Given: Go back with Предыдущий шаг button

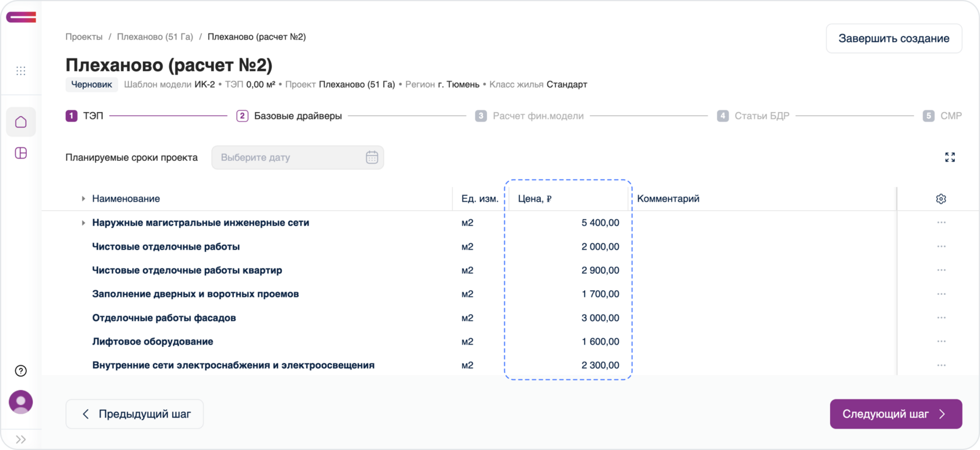Looking at the screenshot, I should [x=135, y=414].
